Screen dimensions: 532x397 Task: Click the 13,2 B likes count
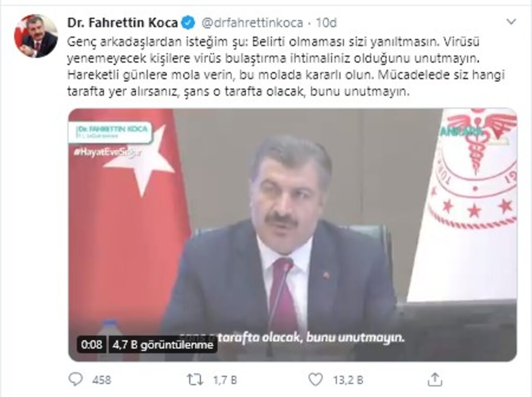(348, 380)
